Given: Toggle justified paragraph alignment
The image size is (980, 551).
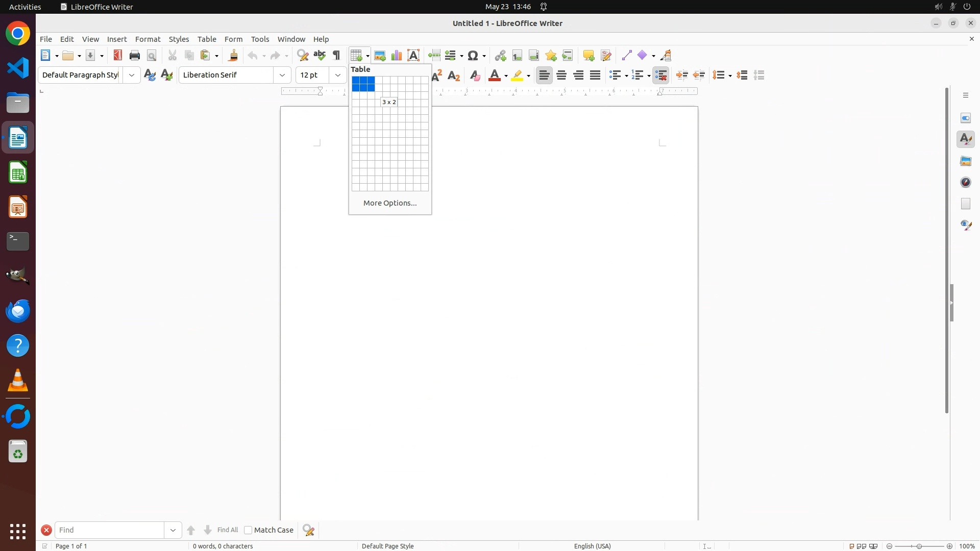Looking at the screenshot, I should 595,76.
